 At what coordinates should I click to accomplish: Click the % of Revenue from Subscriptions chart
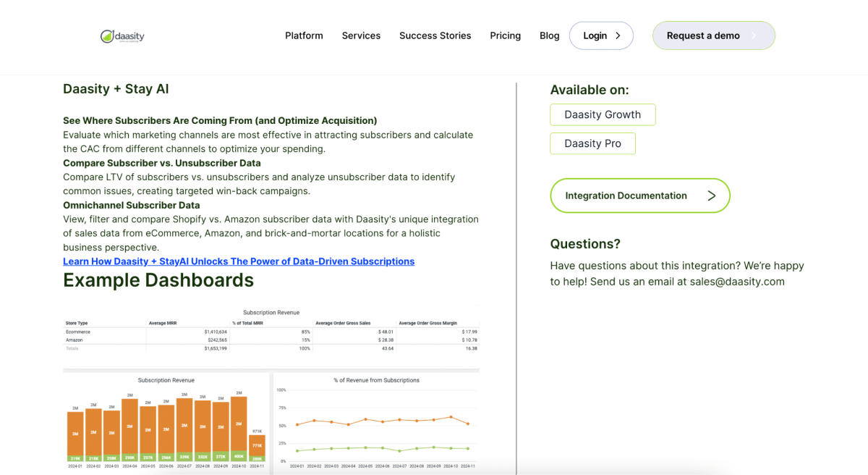(x=376, y=423)
